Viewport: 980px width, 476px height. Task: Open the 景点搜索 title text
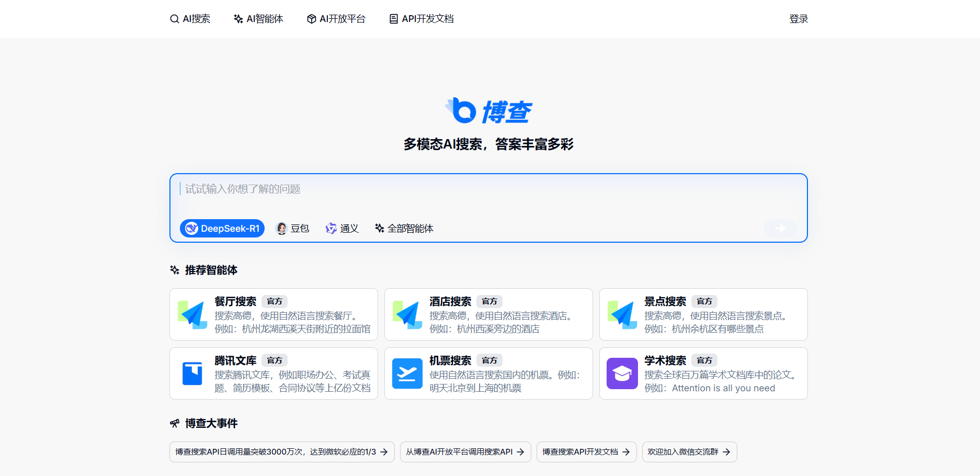coord(665,301)
